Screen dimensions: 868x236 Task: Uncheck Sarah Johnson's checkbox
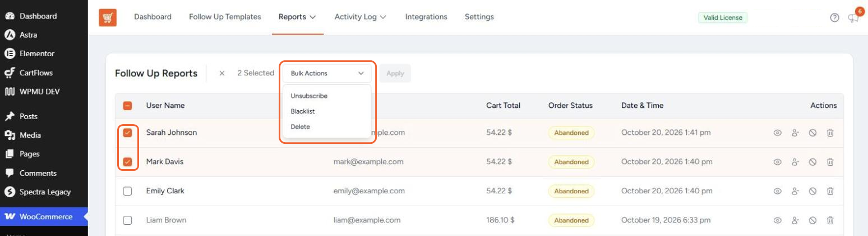point(127,133)
